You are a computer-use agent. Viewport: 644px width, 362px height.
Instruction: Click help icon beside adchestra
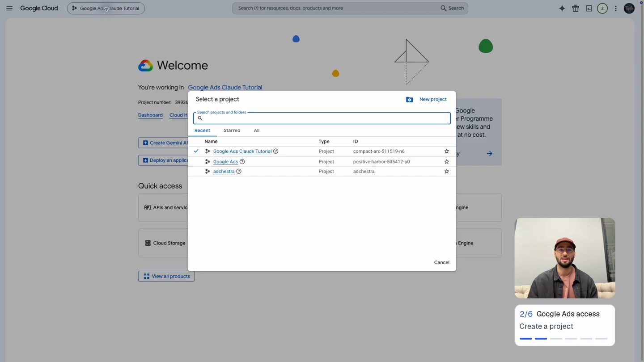coord(239,171)
